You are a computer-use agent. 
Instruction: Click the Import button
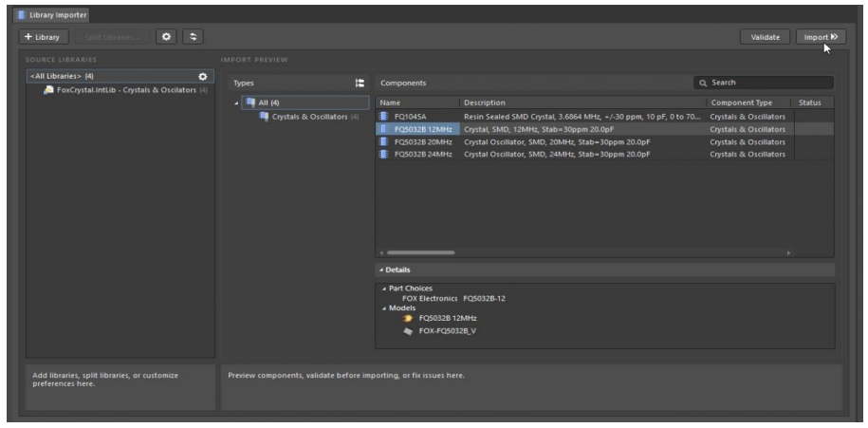821,37
